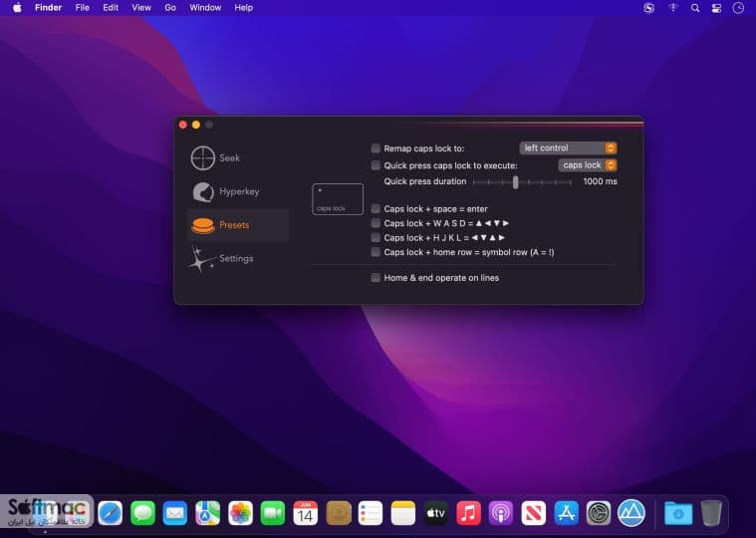Open Messages from the dock
Viewport: 756px width, 538px height.
(x=142, y=512)
